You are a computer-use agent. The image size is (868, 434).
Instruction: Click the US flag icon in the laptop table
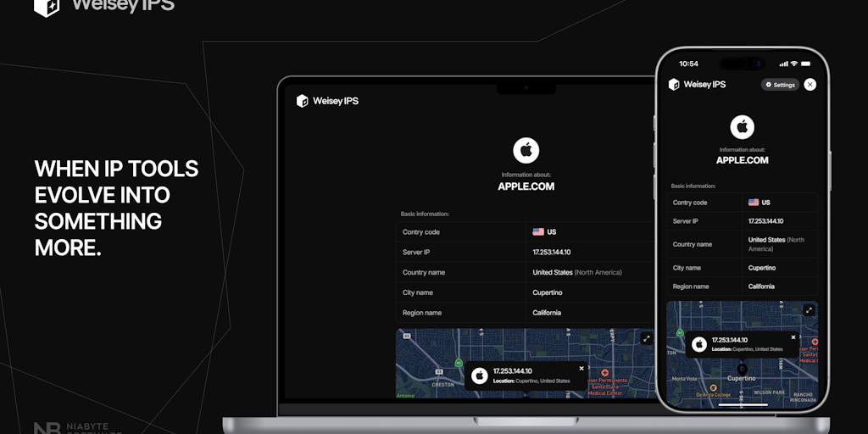pos(538,232)
